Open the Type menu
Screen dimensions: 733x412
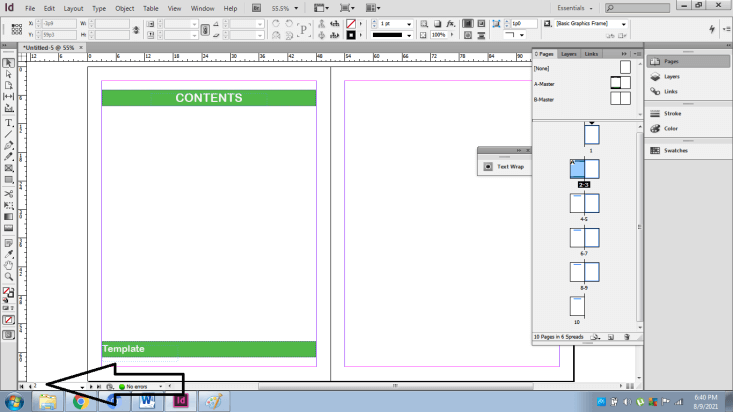click(99, 8)
